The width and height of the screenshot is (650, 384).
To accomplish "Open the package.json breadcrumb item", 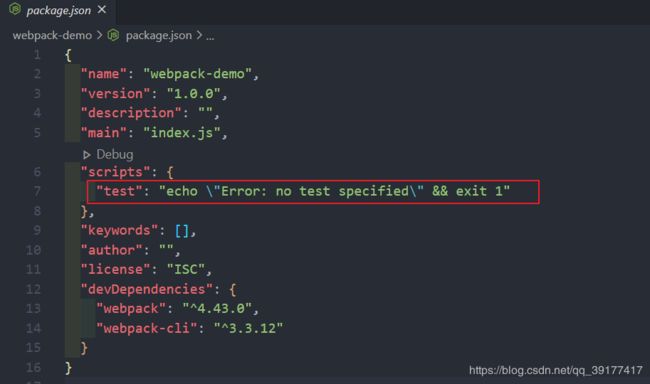I will pos(158,36).
